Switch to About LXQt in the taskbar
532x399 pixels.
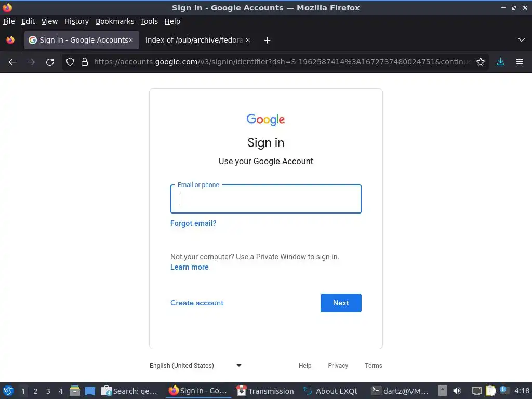tap(331, 391)
